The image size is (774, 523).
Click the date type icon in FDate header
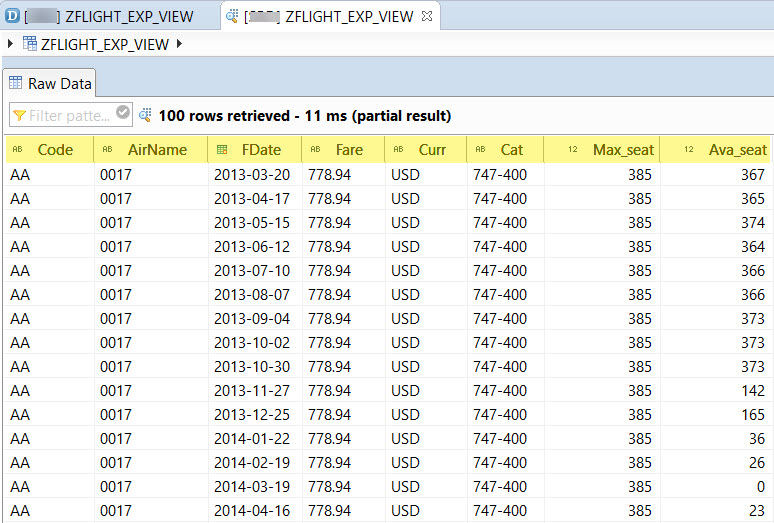(222, 149)
